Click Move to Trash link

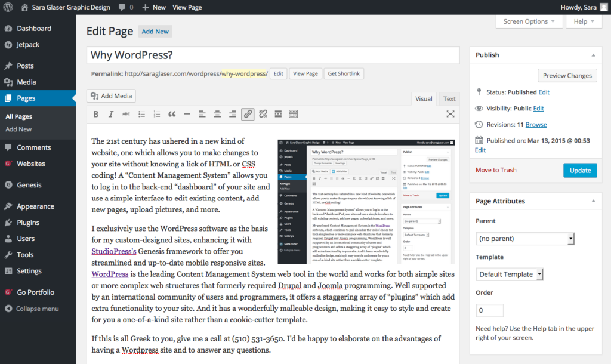pyautogui.click(x=496, y=170)
